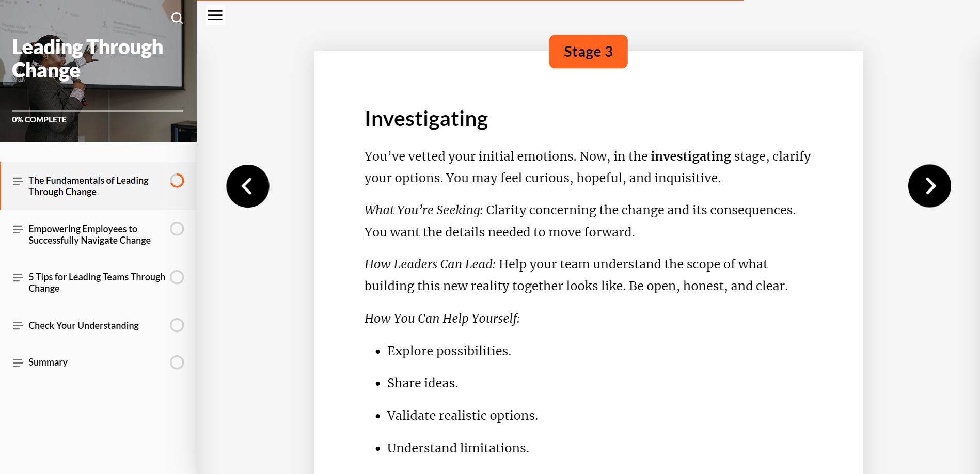Click the Leading Through Change course title

pyautogui.click(x=87, y=58)
